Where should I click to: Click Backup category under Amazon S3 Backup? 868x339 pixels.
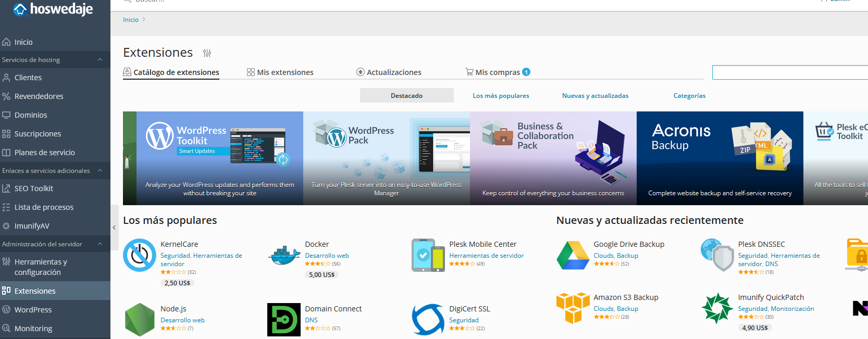[x=627, y=309]
